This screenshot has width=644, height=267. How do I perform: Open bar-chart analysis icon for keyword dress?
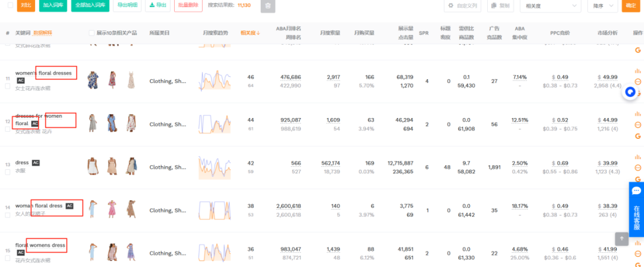click(x=638, y=157)
